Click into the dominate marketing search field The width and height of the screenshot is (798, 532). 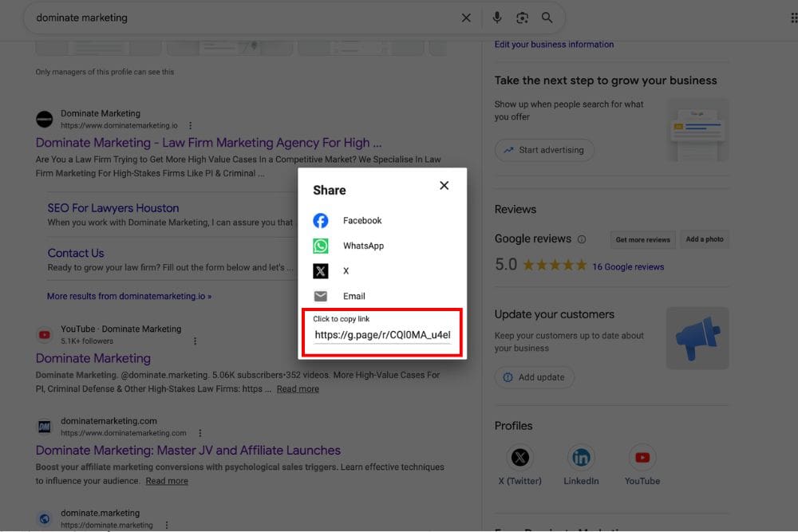pos(244,18)
